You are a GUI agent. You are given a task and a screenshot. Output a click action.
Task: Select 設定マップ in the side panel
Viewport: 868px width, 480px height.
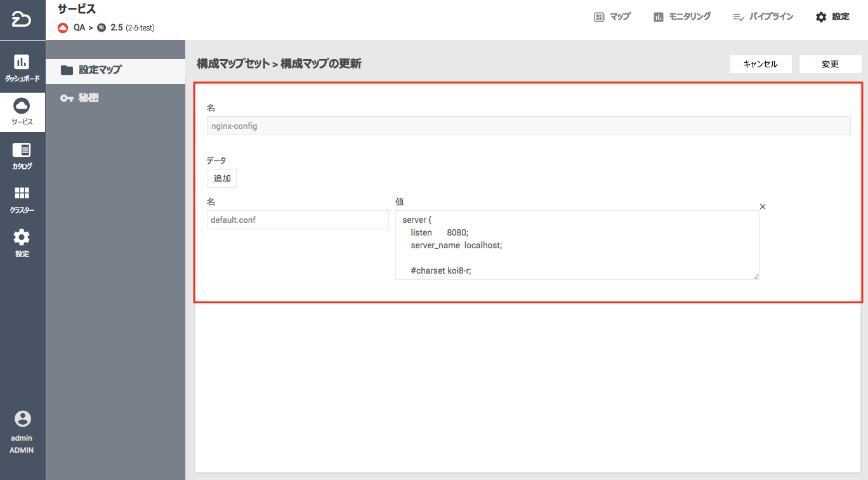[100, 70]
